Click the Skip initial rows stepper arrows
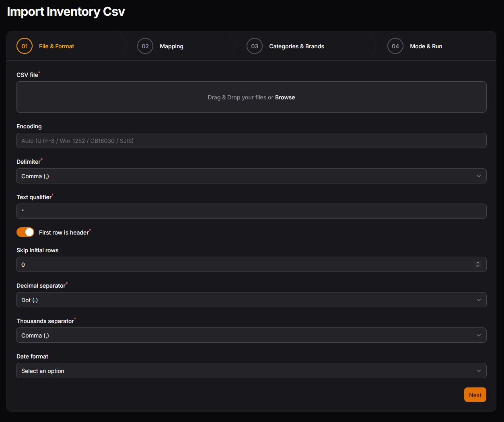504x422 pixels. (478, 264)
